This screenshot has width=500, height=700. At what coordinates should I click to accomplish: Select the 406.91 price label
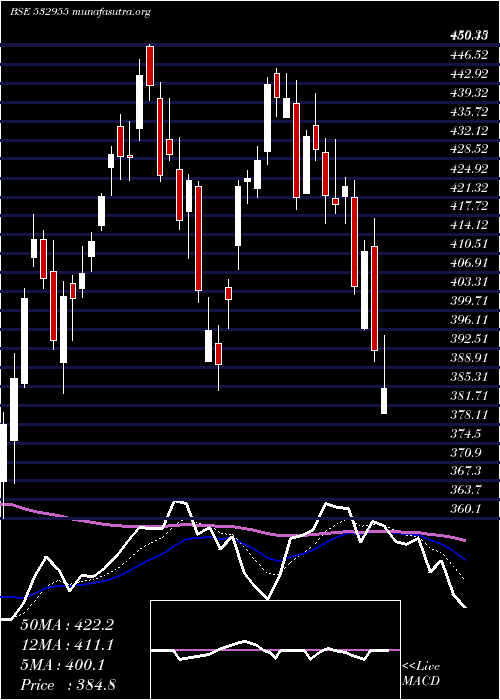pos(469,262)
